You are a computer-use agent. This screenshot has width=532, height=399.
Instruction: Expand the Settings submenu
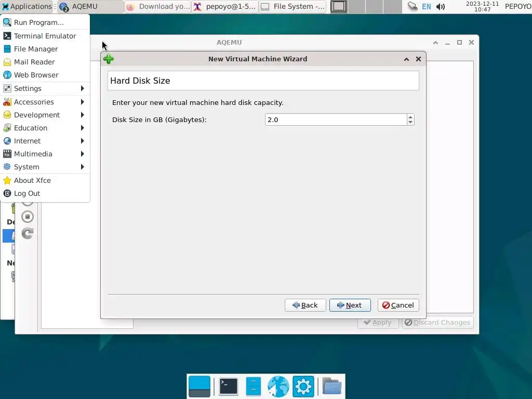point(45,88)
